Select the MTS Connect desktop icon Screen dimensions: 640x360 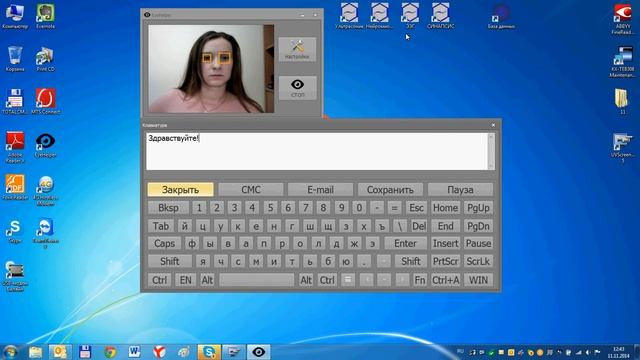[45, 101]
